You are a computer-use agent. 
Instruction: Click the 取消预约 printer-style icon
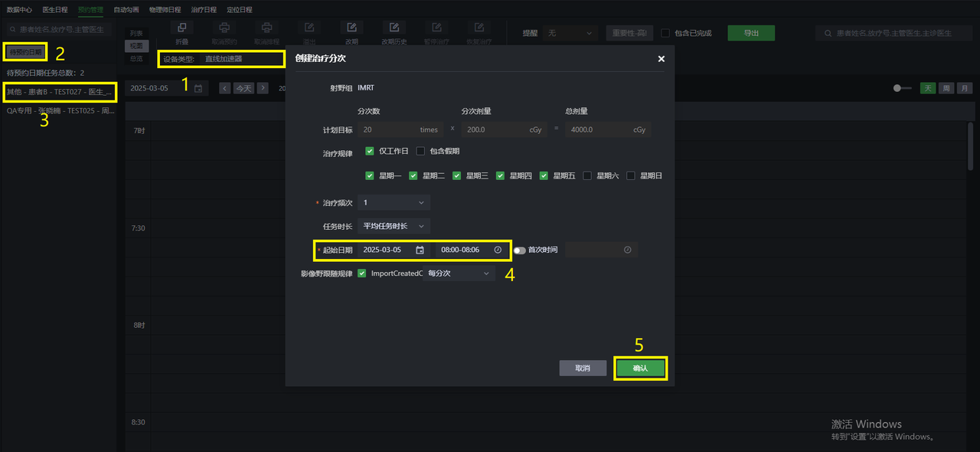(x=224, y=28)
